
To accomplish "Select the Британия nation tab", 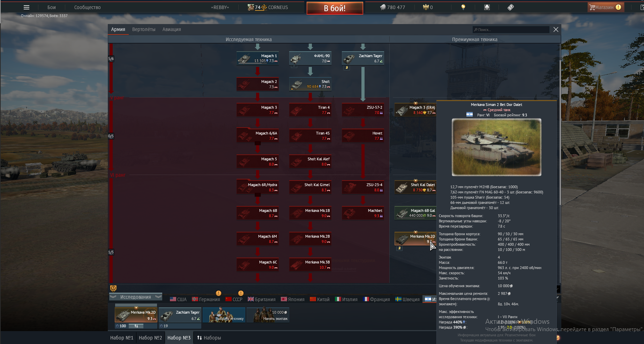I will 262,299.
